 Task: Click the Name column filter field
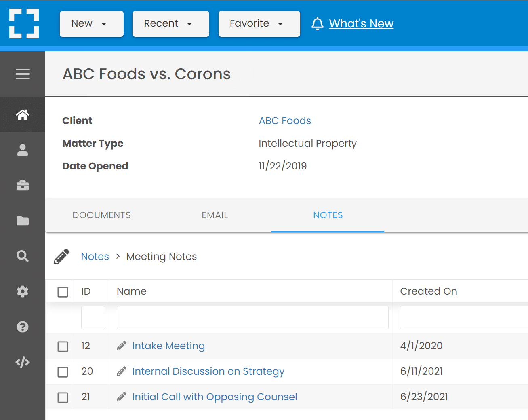(x=252, y=318)
